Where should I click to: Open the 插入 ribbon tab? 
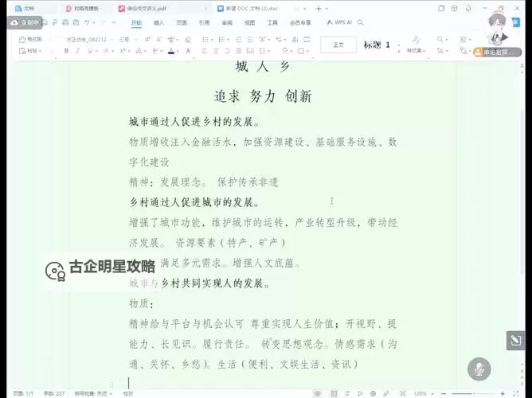tap(158, 23)
